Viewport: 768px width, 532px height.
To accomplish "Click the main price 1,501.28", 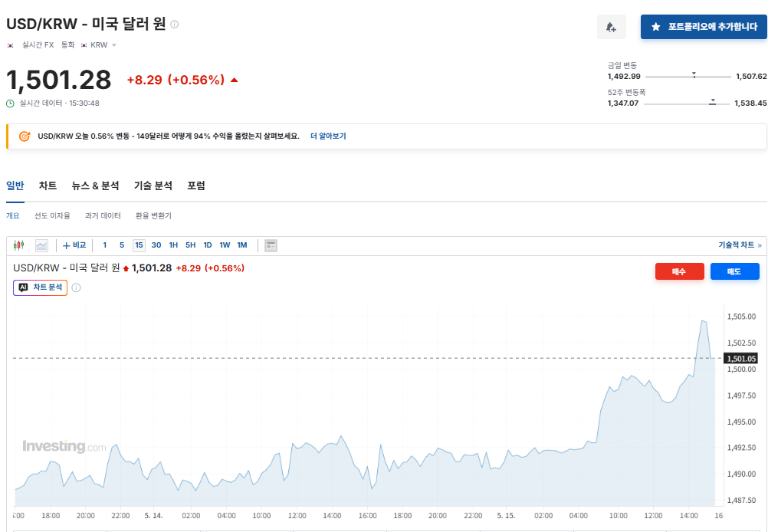I will tap(59, 80).
